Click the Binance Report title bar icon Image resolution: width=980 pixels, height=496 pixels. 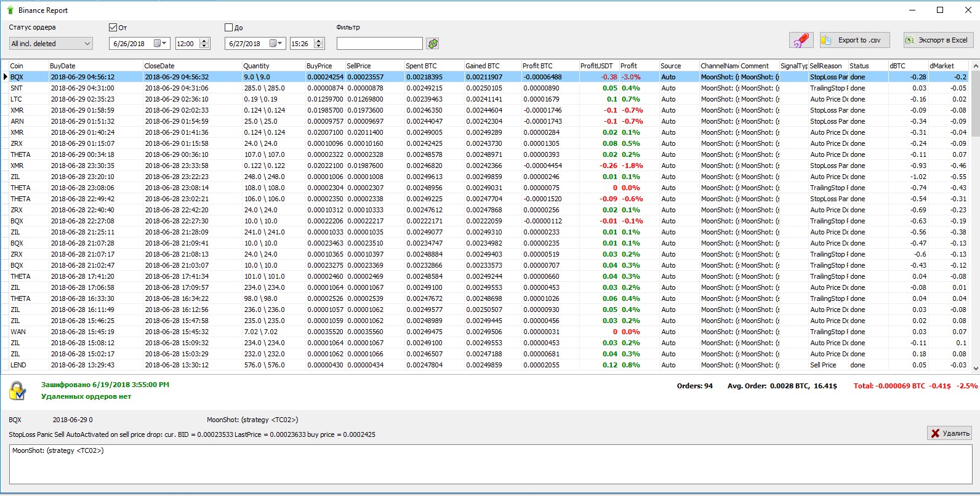tap(10, 10)
